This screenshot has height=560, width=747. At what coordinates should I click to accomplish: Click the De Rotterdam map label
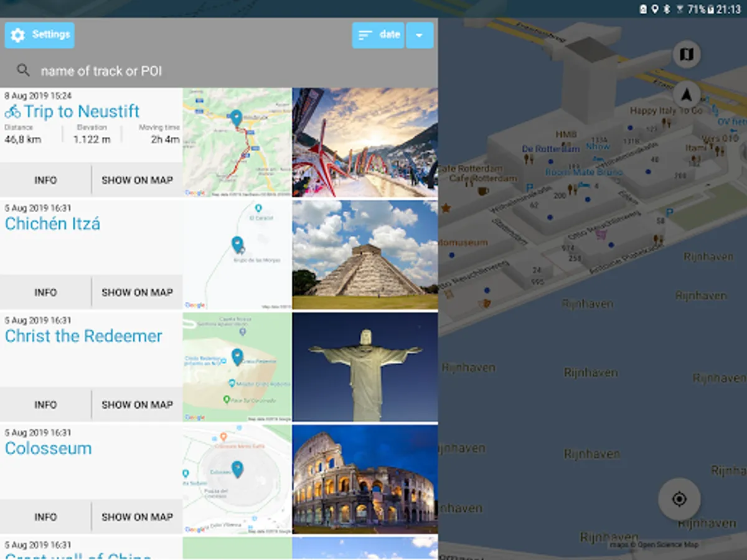pos(551,149)
